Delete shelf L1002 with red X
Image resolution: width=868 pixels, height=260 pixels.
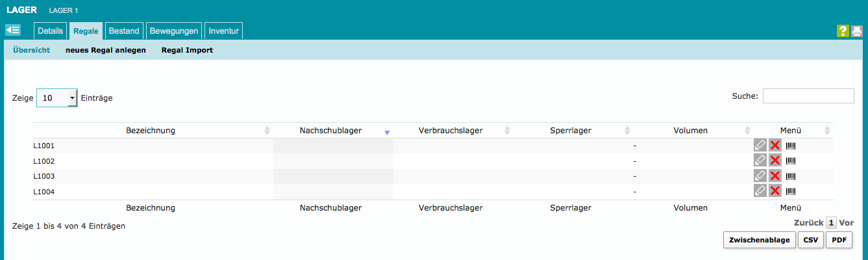click(775, 161)
